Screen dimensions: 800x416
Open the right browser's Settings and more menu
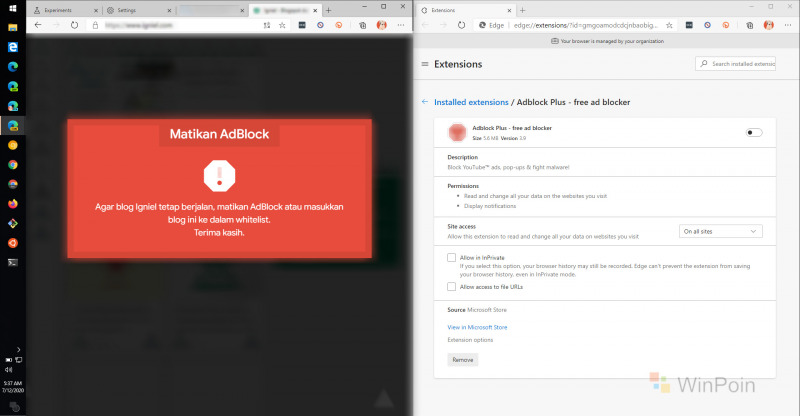788,25
